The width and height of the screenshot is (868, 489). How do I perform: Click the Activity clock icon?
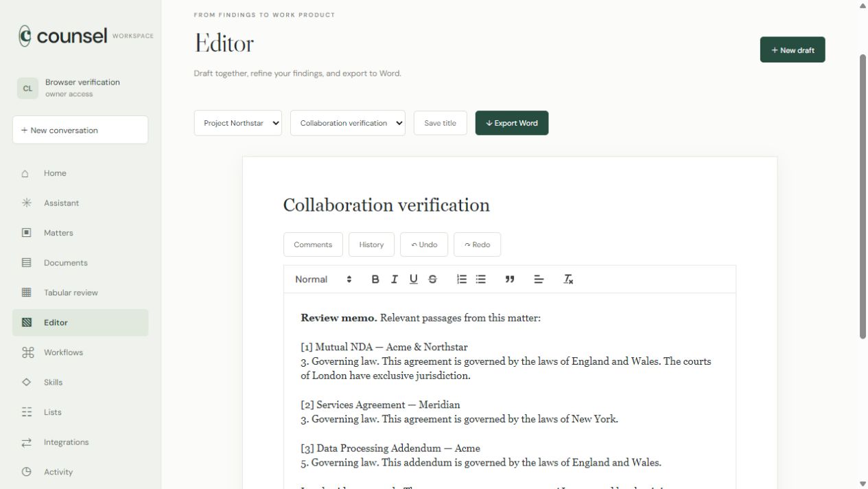pyautogui.click(x=26, y=472)
